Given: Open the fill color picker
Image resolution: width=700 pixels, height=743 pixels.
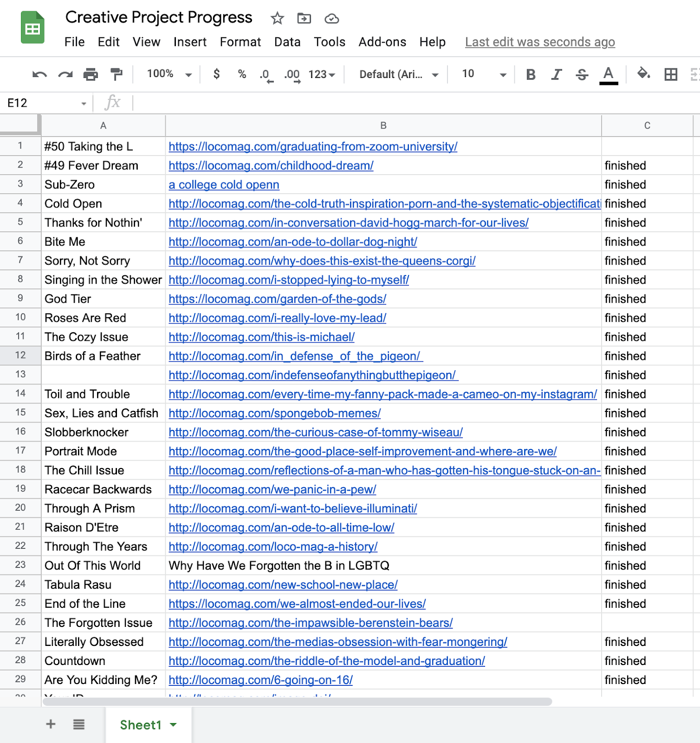Looking at the screenshot, I should [x=643, y=73].
